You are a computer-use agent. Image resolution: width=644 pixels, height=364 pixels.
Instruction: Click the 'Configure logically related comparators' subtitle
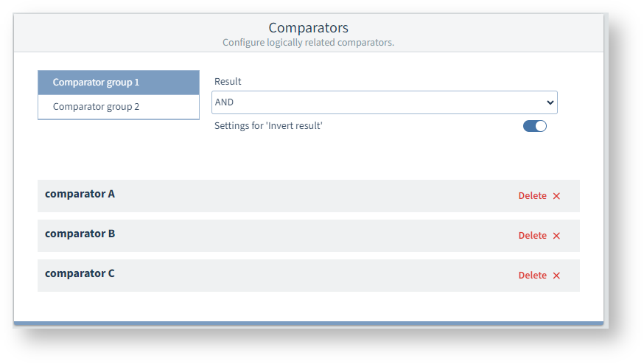pos(308,43)
